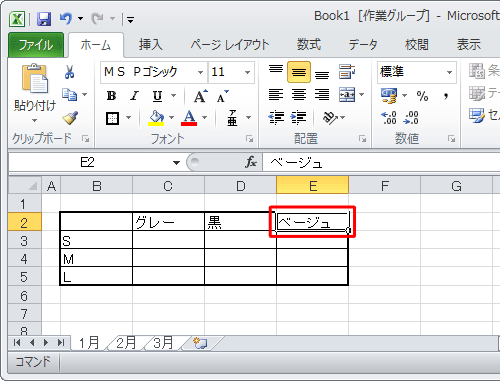Toggle center text horizontally
The image size is (500, 381).
coord(299,95)
